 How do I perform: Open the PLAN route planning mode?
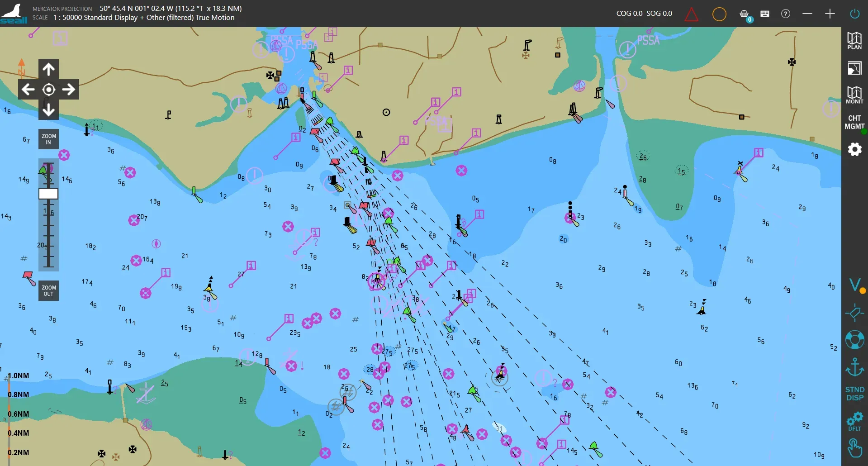(x=854, y=41)
